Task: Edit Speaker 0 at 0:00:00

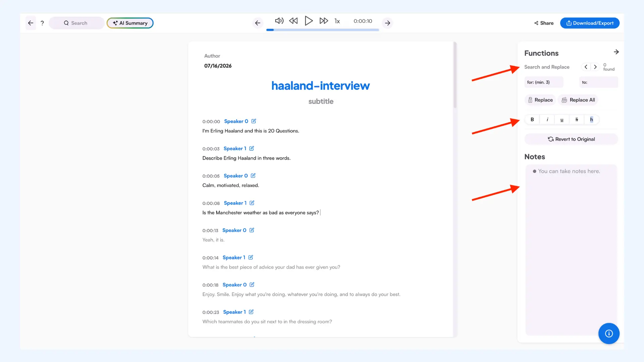Action: click(x=254, y=121)
